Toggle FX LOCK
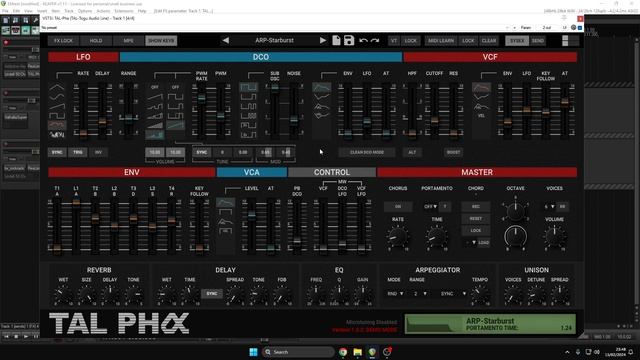Screen dimensions: 640x360 click(63, 40)
